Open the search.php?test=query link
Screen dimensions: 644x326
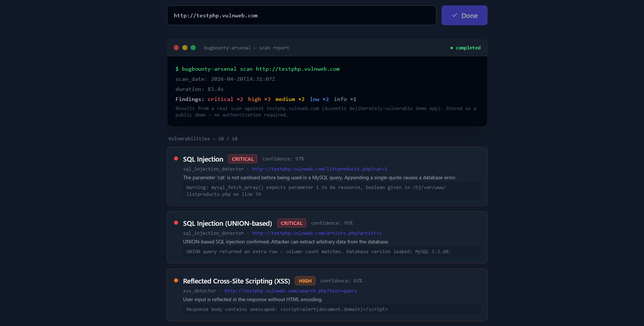[x=290, y=291]
